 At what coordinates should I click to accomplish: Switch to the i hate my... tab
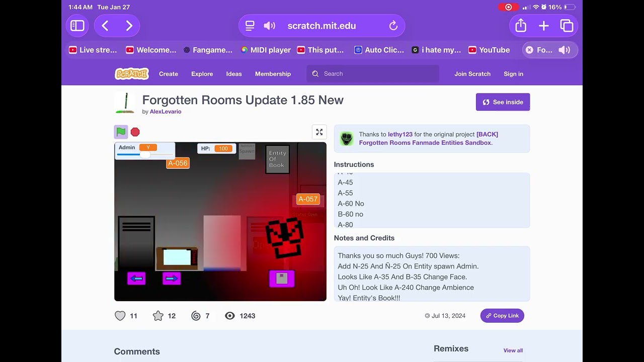coord(436,50)
